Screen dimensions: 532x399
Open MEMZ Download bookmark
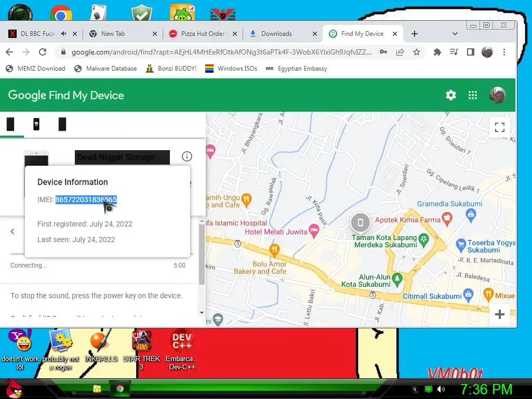[36, 69]
